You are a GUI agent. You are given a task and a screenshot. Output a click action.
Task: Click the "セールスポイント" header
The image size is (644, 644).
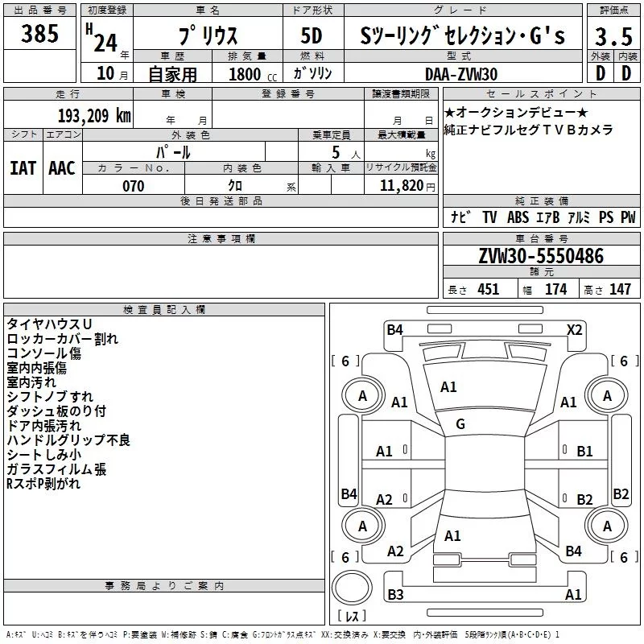click(541, 94)
